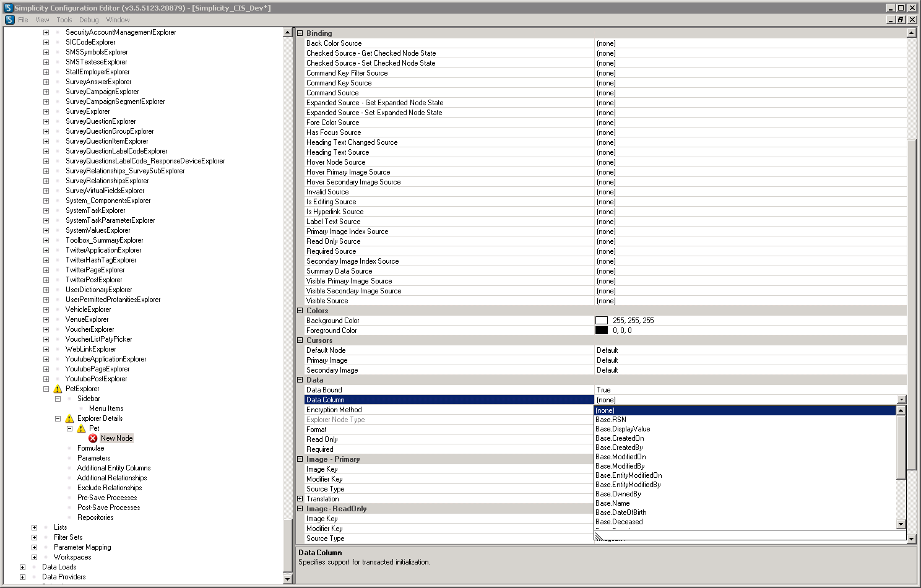Image resolution: width=921 pixels, height=588 pixels.
Task: Click the warning icon beside Explorer Details
Action: [x=69, y=418]
